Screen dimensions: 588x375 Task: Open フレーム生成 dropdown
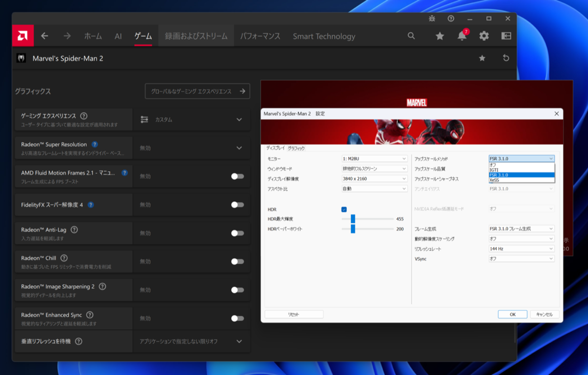pos(521,229)
